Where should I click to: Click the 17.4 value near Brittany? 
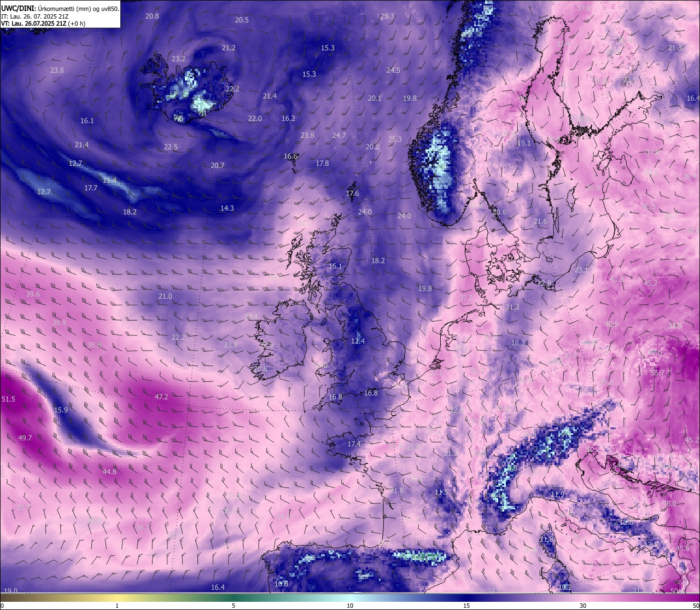pos(354,444)
